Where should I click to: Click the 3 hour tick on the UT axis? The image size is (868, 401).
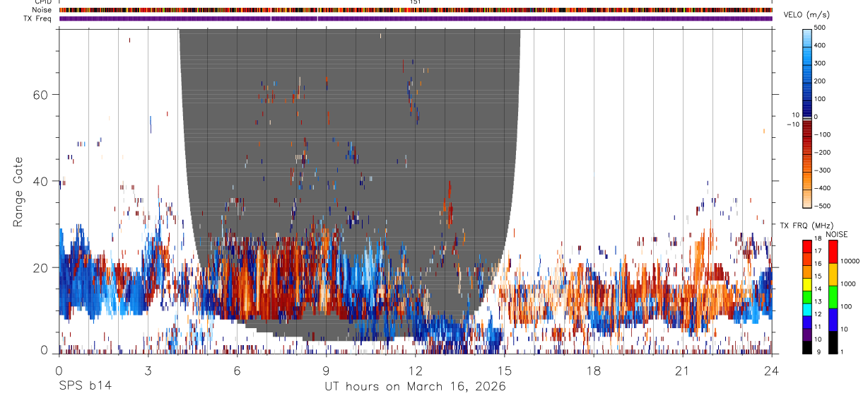click(x=148, y=370)
